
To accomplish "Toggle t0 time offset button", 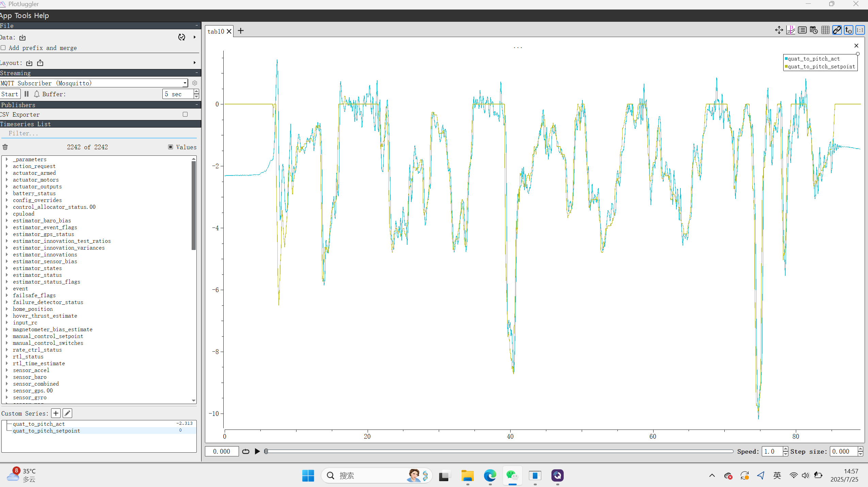I will coord(848,30).
